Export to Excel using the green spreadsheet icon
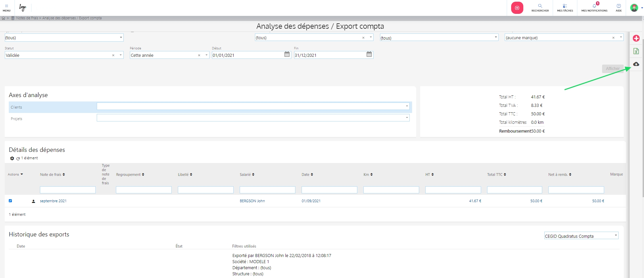The width and height of the screenshot is (644, 278). (x=636, y=51)
